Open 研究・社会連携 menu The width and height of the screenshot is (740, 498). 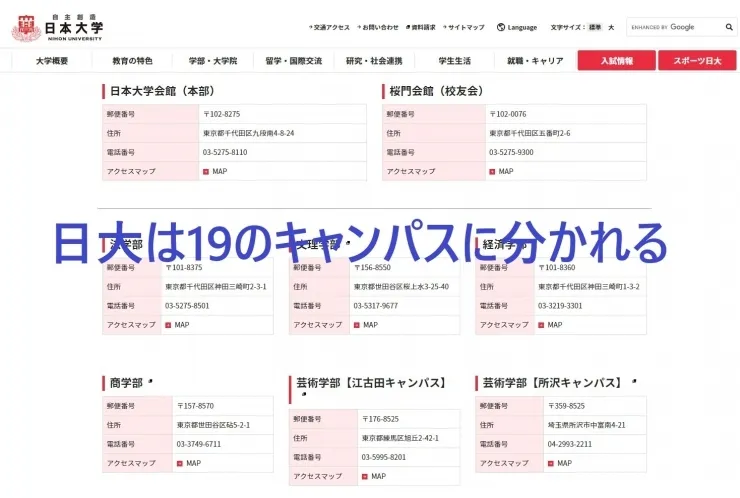click(374, 61)
